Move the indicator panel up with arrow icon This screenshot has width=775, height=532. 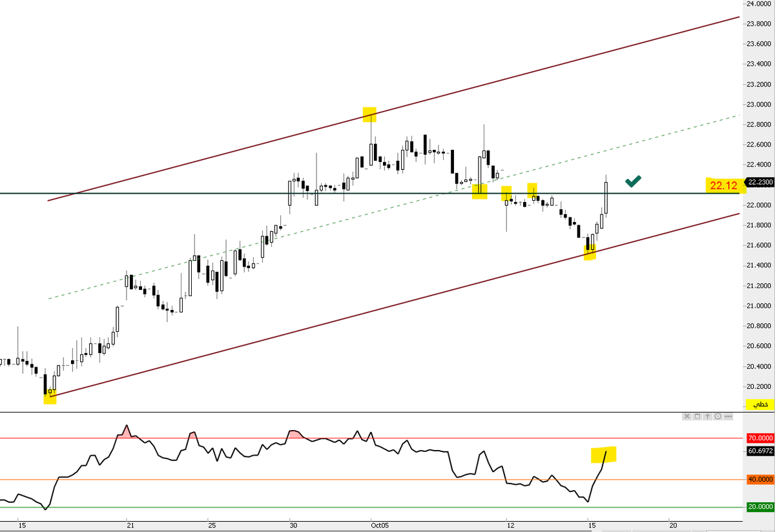click(708, 416)
